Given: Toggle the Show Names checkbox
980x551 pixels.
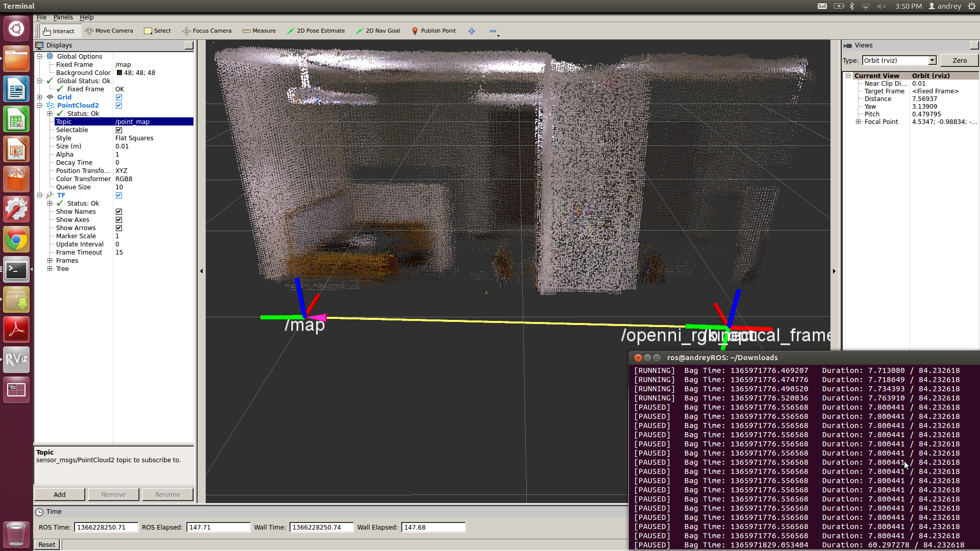Looking at the screenshot, I should tap(119, 212).
